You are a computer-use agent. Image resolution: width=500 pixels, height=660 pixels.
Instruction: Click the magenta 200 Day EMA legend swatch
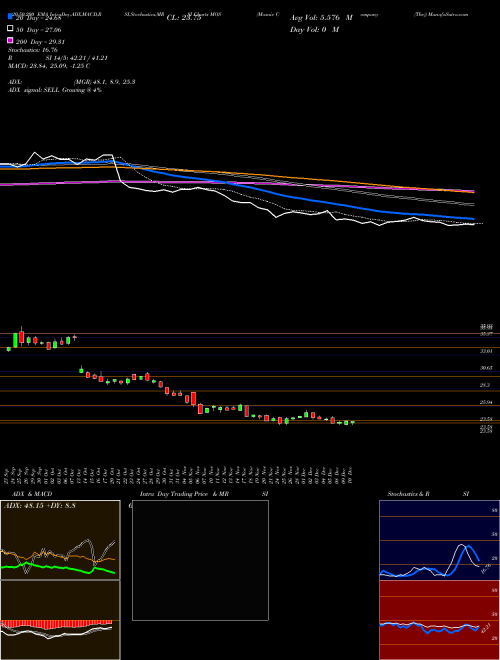pyautogui.click(x=10, y=40)
